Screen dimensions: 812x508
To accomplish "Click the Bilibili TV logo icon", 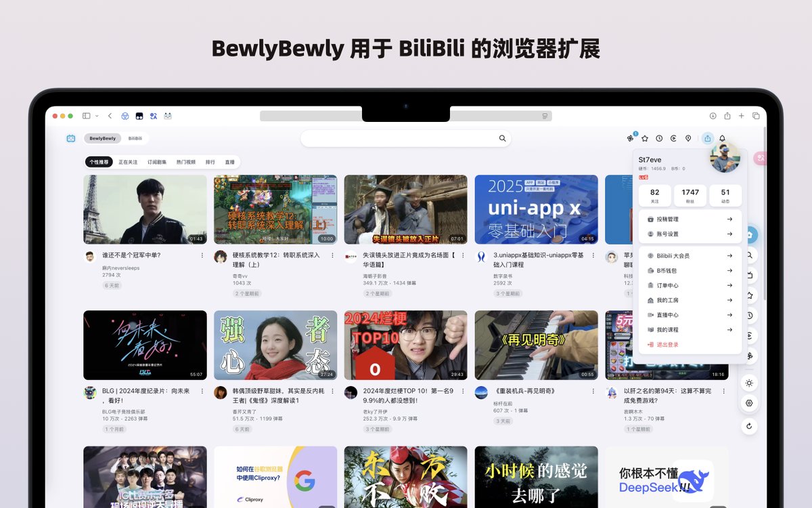I will click(71, 138).
